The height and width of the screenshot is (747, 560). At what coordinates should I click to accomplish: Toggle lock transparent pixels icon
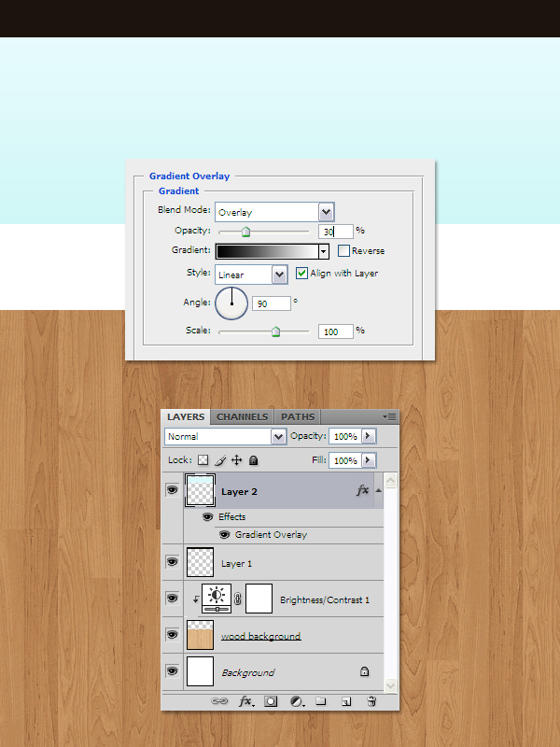point(203,460)
